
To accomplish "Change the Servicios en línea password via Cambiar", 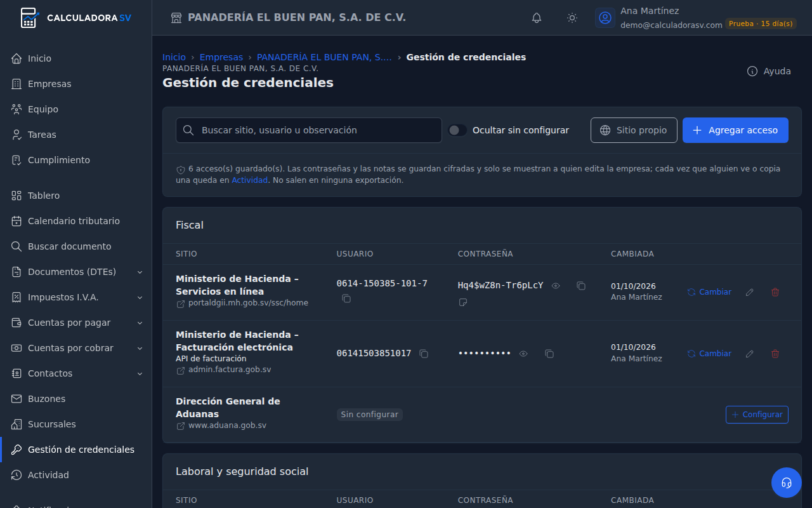I will tap(709, 292).
